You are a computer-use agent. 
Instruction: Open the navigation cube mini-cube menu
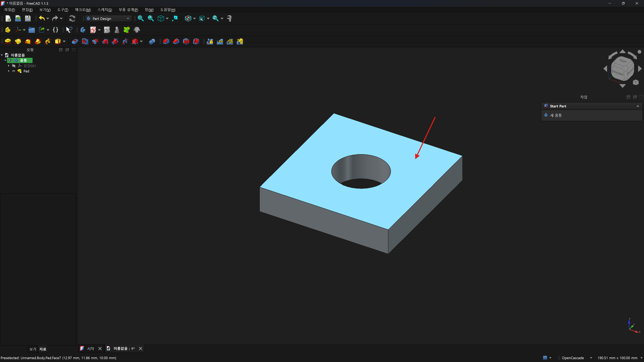click(636, 82)
